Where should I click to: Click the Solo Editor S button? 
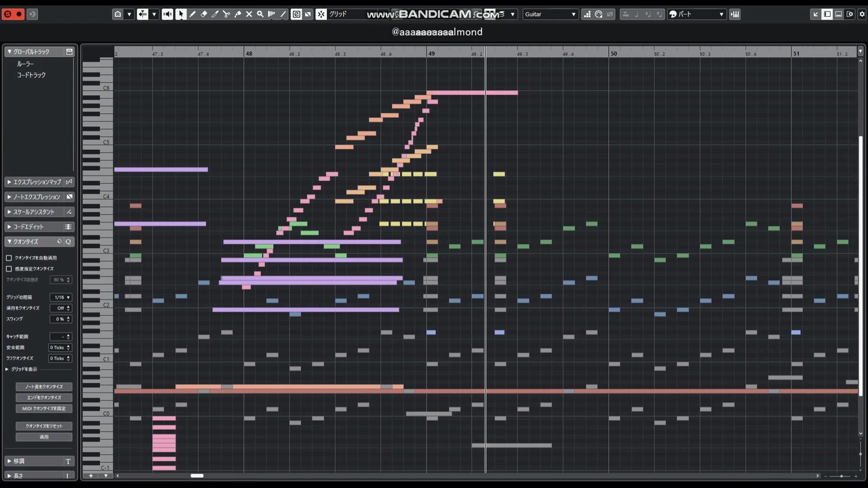click(x=8, y=14)
